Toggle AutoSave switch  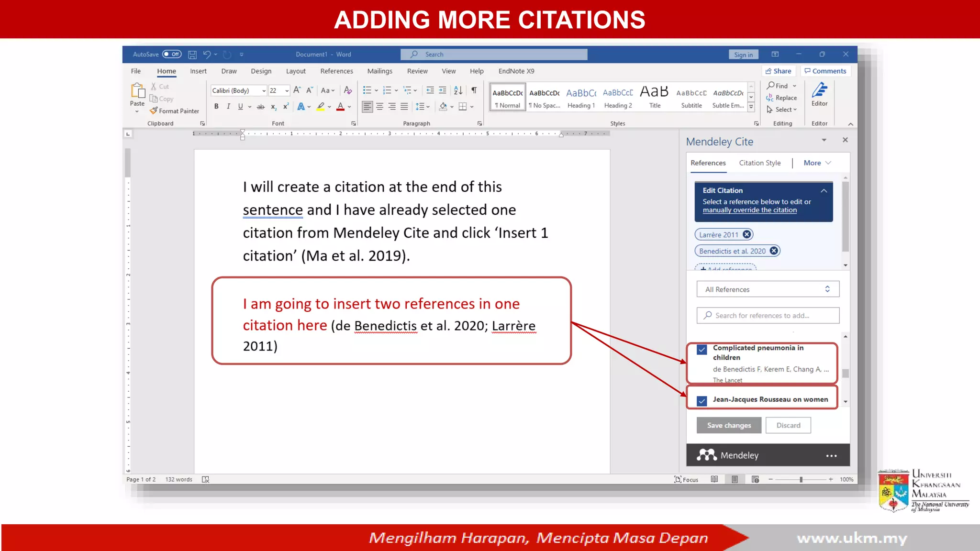click(172, 54)
